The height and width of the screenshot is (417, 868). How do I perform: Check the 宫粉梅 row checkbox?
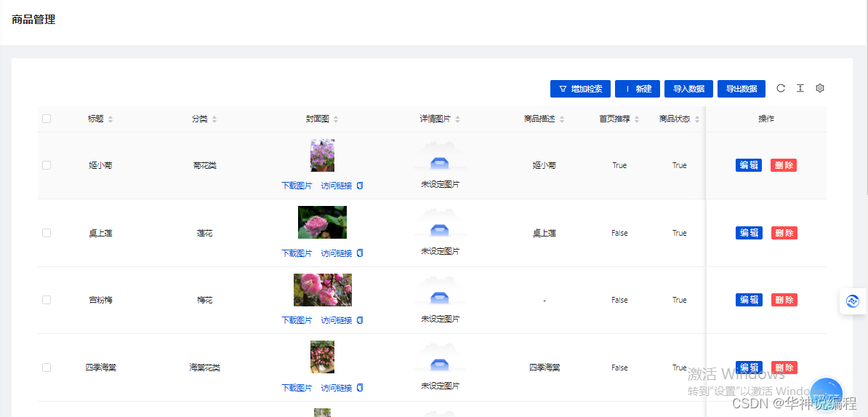[x=47, y=300]
